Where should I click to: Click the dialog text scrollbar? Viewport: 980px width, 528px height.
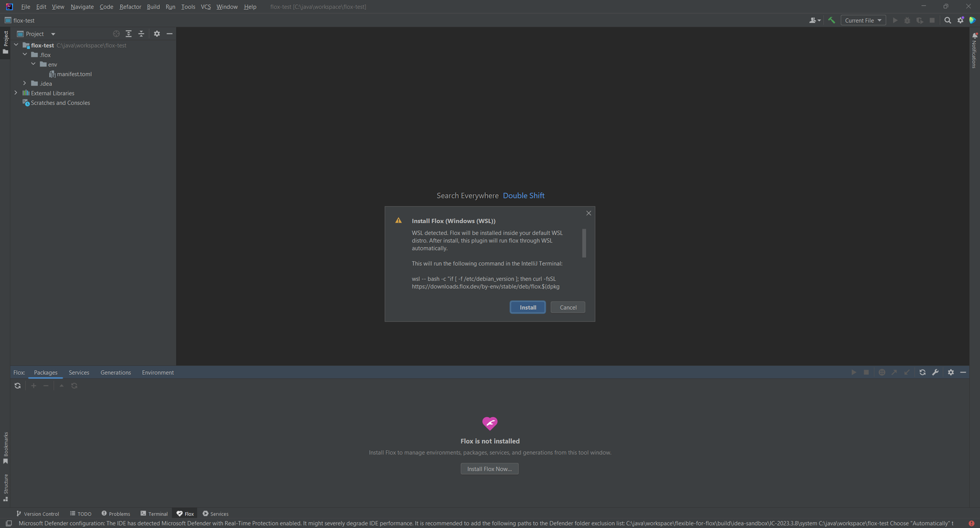tap(584, 243)
